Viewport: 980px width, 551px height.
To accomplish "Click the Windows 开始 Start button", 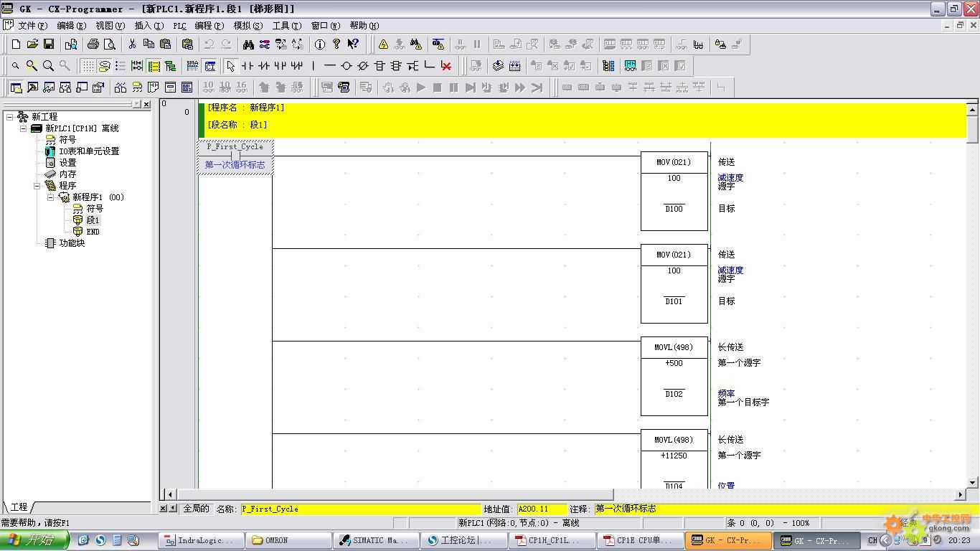I will coord(34,540).
